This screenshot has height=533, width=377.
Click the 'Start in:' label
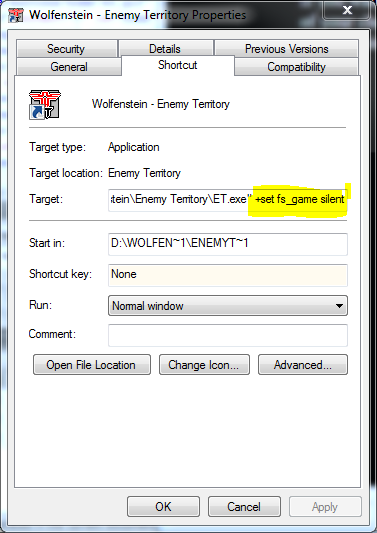point(47,243)
